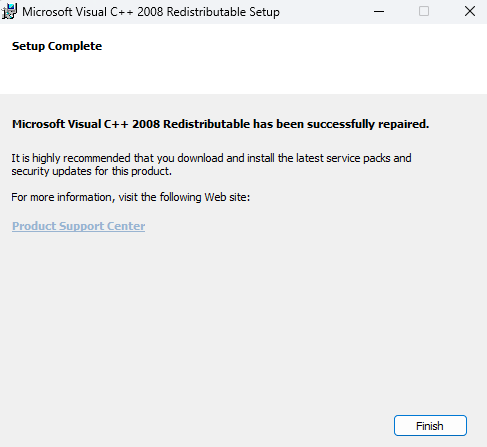Finish the setup wizard
The image size is (487, 447).
(430, 426)
